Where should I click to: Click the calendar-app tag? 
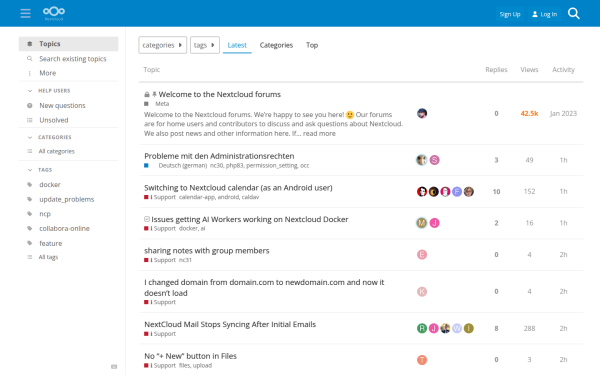pos(197,197)
